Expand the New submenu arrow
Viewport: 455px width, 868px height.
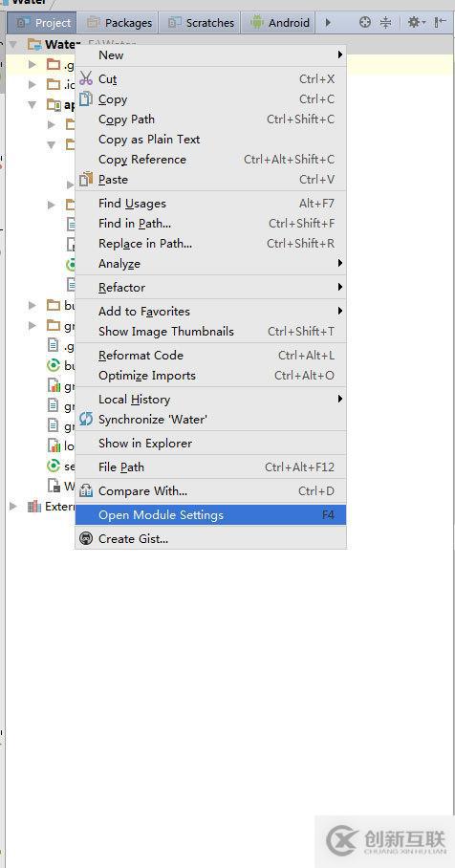click(340, 54)
